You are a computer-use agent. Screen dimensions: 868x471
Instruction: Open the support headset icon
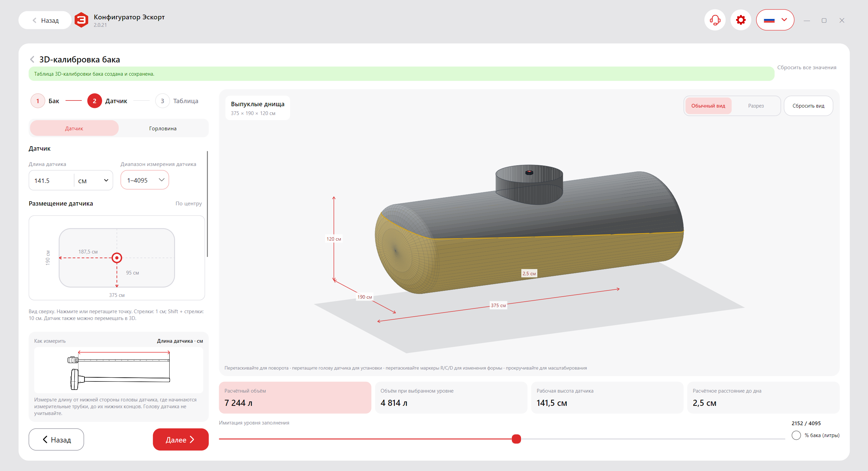[x=715, y=20]
